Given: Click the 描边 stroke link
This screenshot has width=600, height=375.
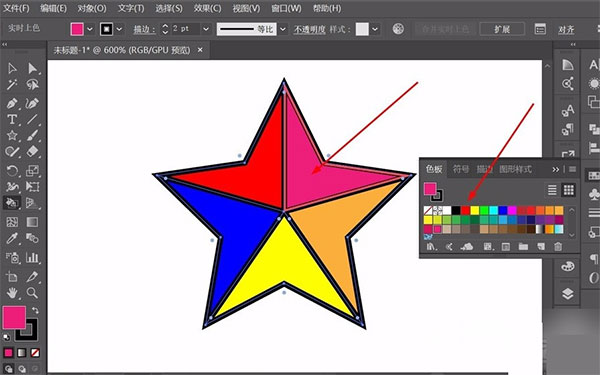Looking at the screenshot, I should (144, 29).
